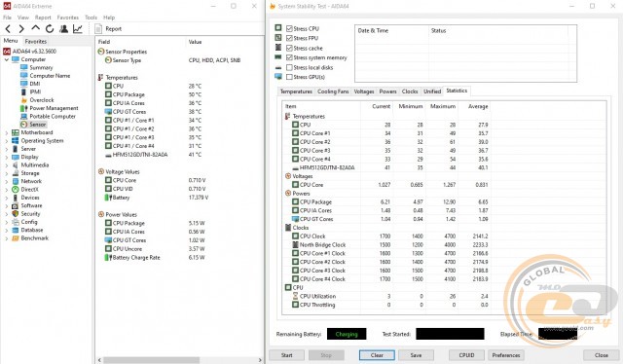
Task: Expand the Display tree node
Action: click(7, 158)
